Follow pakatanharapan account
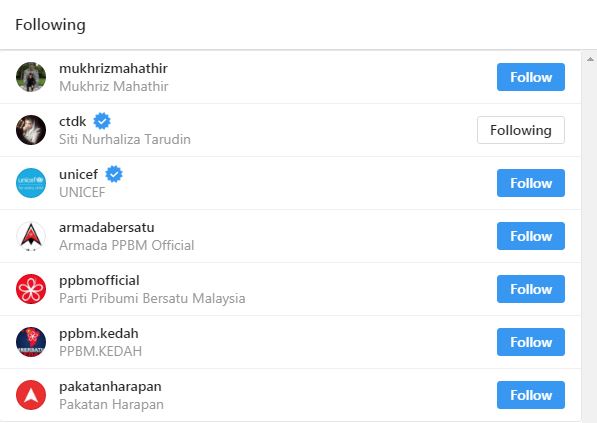597x423 pixels. pos(531,395)
